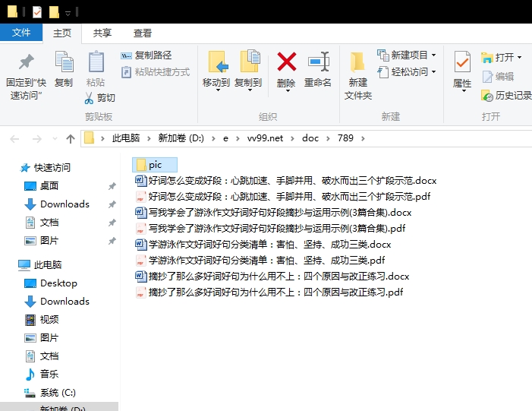Open the Copy to (复制到) menu

(x=248, y=71)
